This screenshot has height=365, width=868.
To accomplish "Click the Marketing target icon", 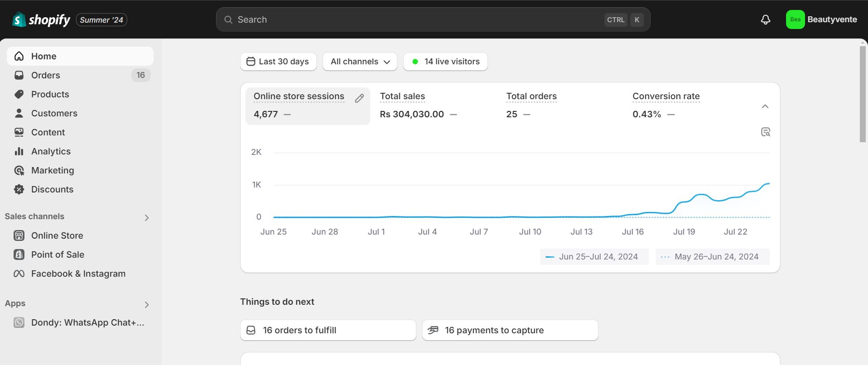I will 19,170.
